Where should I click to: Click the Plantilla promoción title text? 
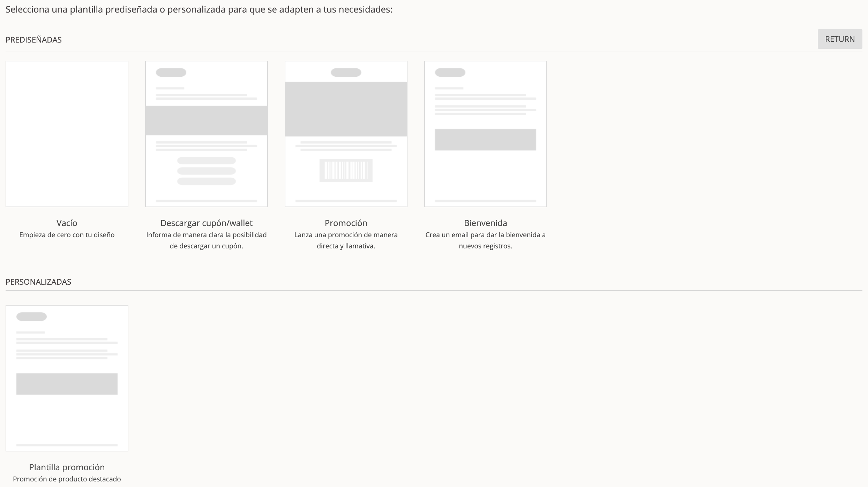[x=67, y=467]
